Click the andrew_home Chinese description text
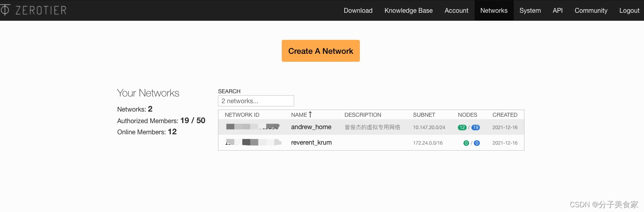644x212 pixels. 372,127
